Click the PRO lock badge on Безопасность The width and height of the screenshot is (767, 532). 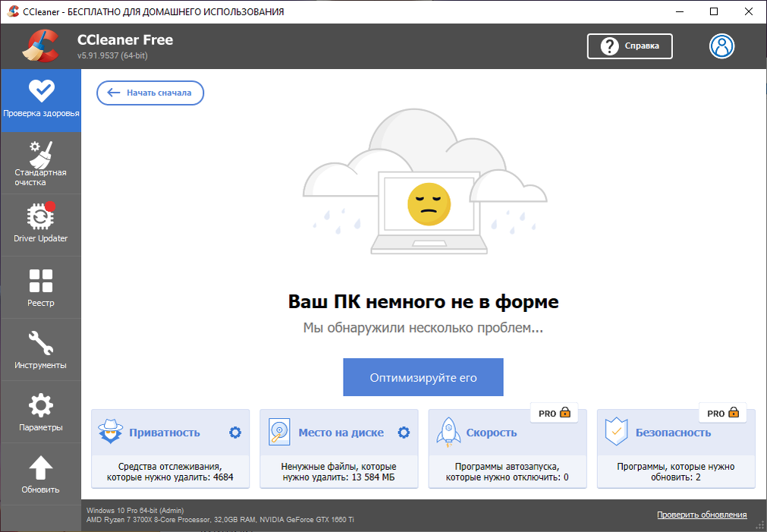[x=723, y=413]
